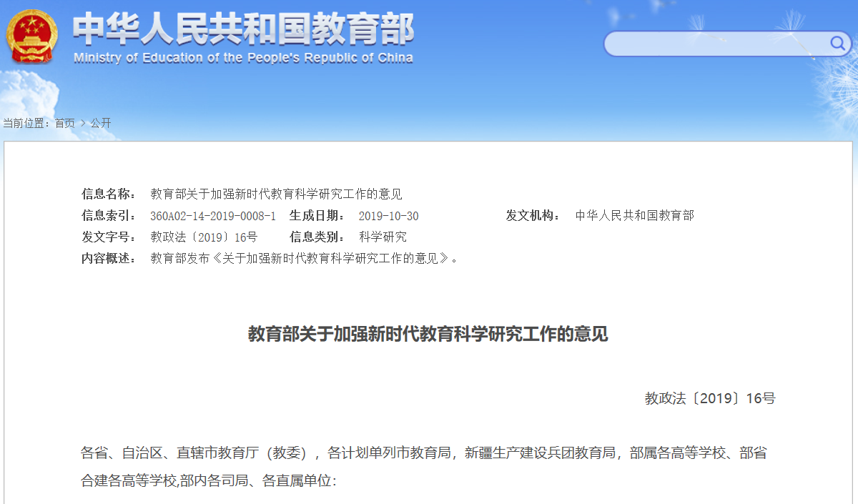The image size is (858, 504).
Task: Click the paragraph line starting 各省、自治区
Action: (424, 453)
